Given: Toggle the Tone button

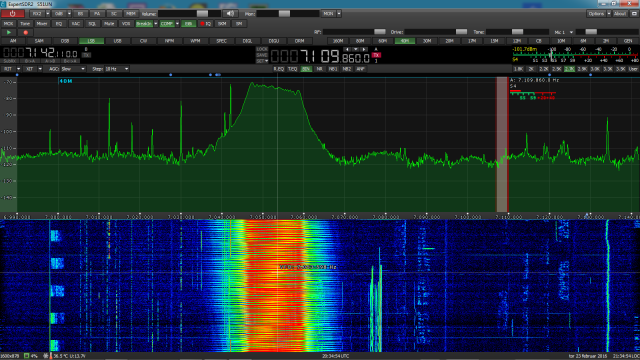Looking at the screenshot, I should (25, 24).
